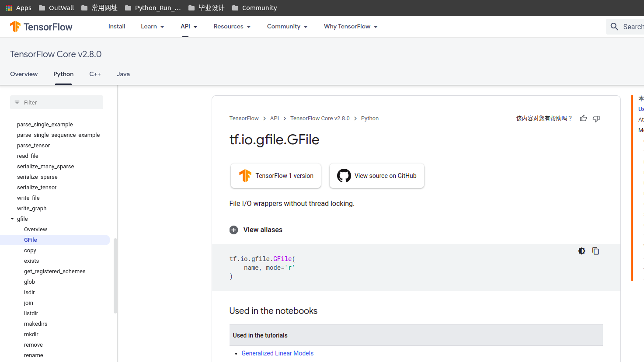Click the sidebar vertical scrollbar
644x362 pixels.
pos(115,275)
